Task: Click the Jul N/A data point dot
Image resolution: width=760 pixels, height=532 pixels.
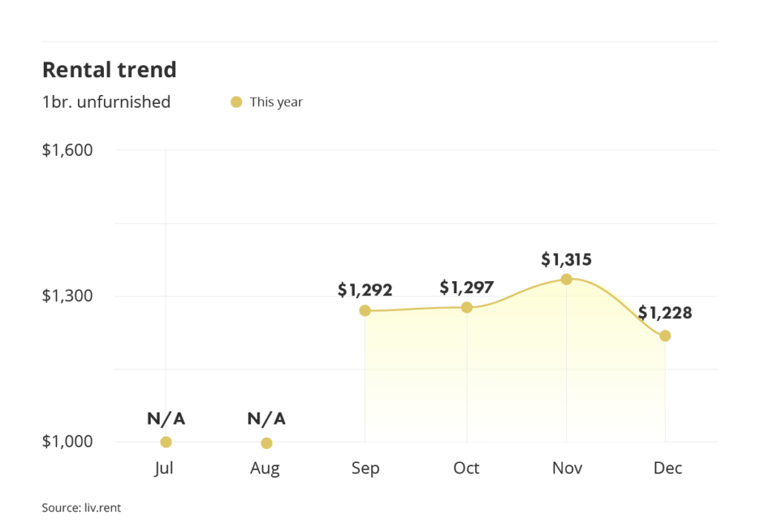Action: click(x=166, y=441)
